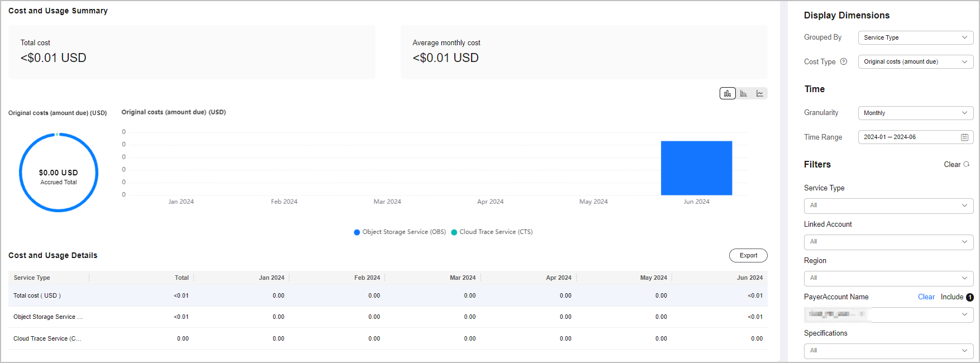Open the Time Range calendar icon
Viewport: 980px width, 363px height.
point(964,137)
